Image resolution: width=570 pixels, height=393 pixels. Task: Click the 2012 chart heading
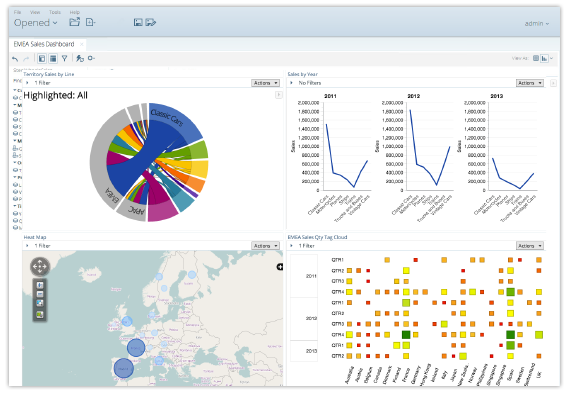pyautogui.click(x=414, y=96)
